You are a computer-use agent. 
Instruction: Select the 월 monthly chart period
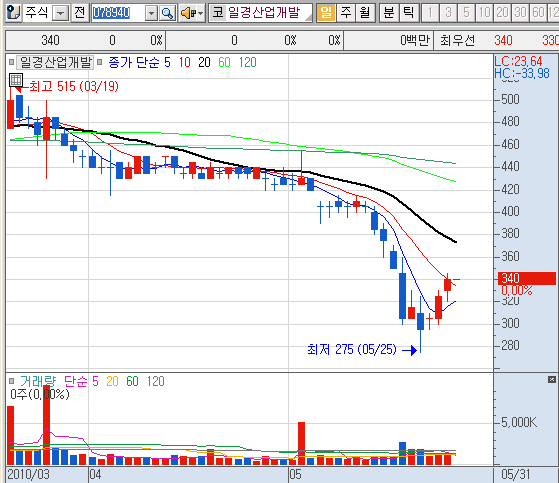[x=365, y=13]
